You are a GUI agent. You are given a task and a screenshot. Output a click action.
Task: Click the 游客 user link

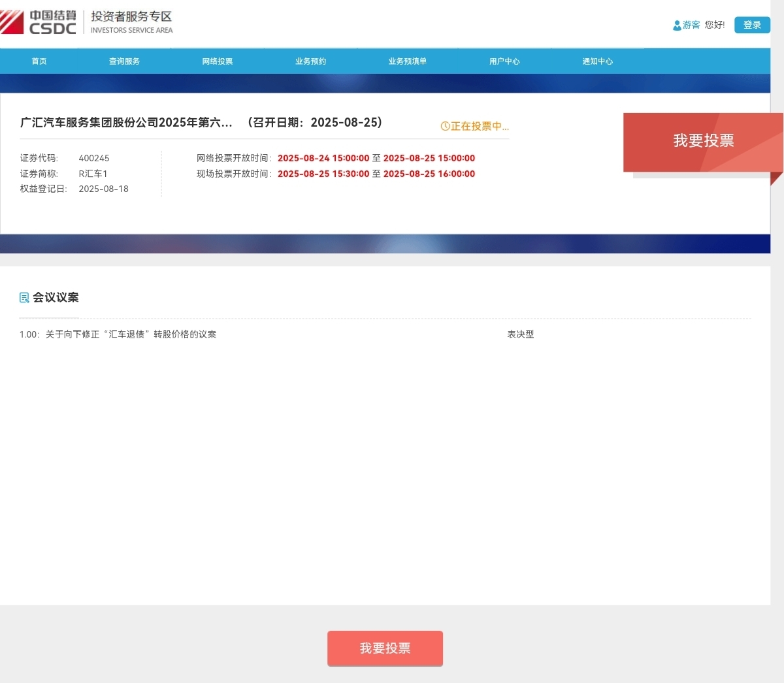(691, 25)
